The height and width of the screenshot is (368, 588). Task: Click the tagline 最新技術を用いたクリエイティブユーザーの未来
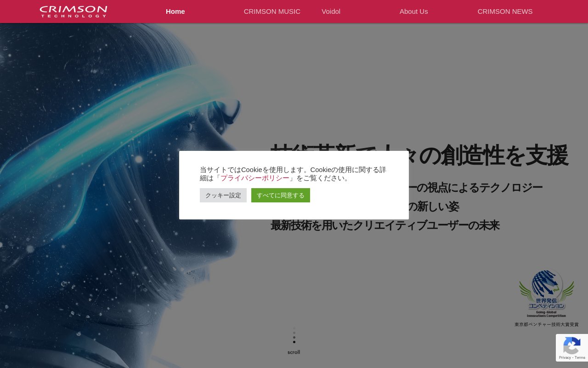point(385,225)
